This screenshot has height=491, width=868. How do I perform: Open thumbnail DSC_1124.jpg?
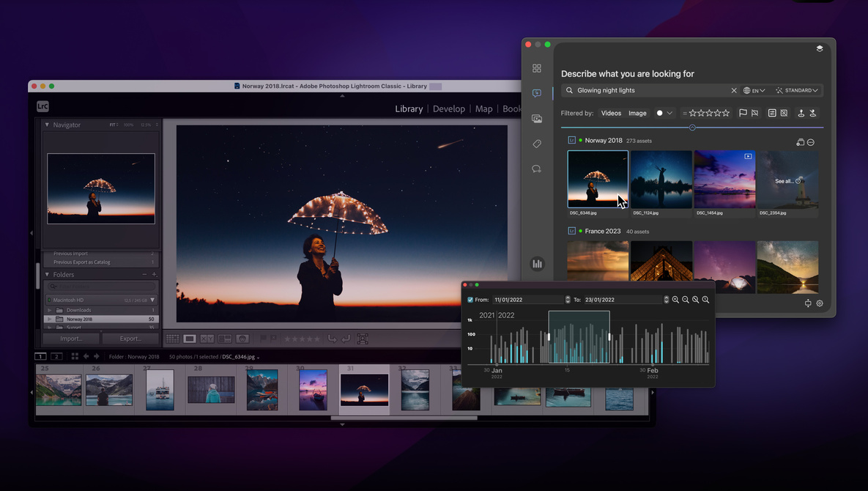click(x=661, y=180)
